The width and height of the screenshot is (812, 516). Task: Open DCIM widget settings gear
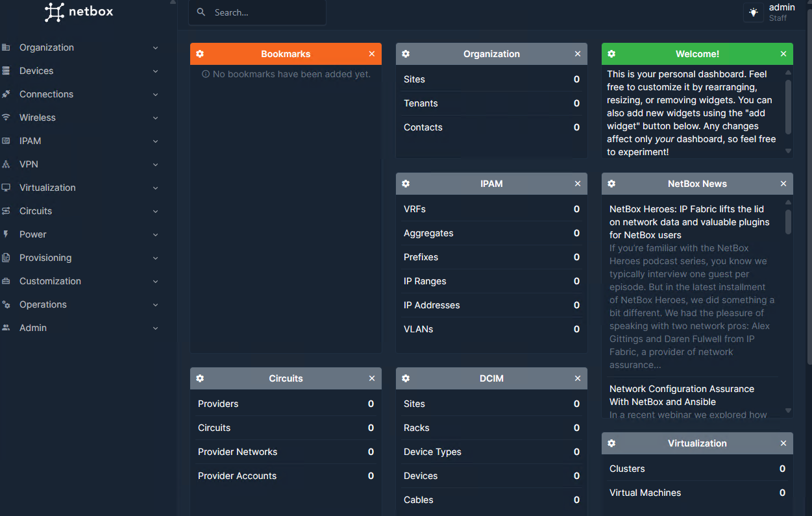[x=406, y=378]
